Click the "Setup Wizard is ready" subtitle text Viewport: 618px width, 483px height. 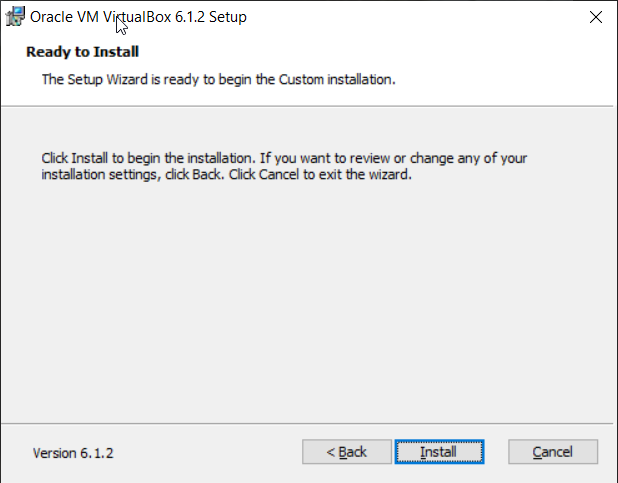click(x=218, y=79)
